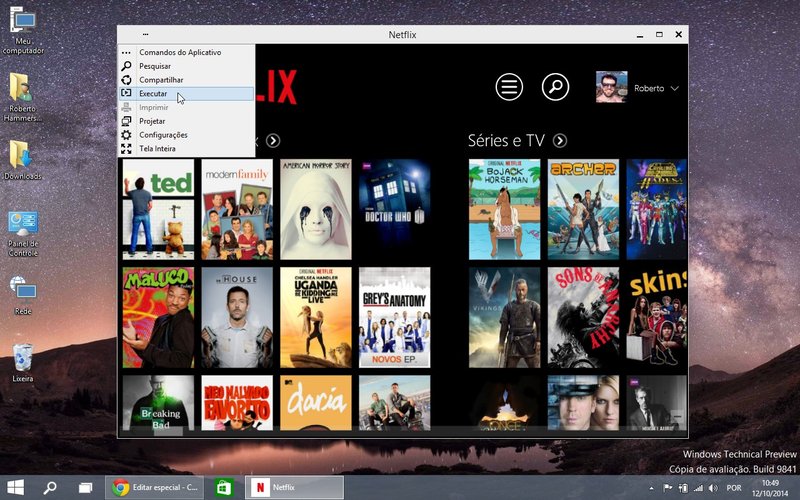Click the grayed Imprimir menu entry

[186, 107]
